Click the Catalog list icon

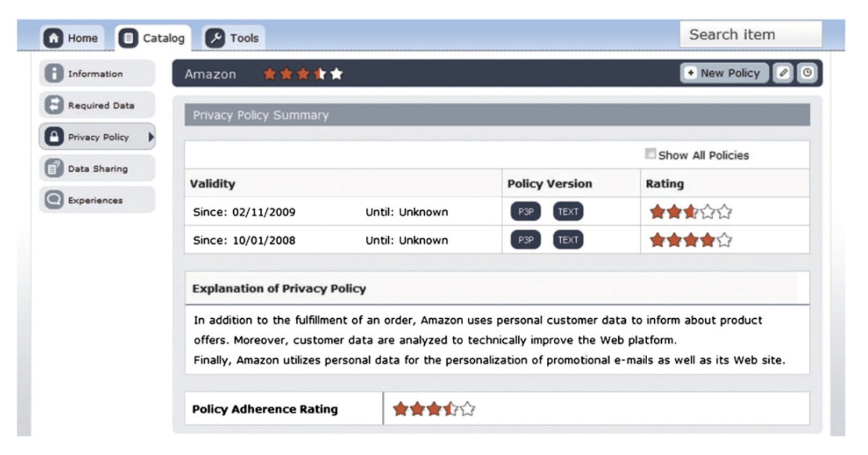[x=128, y=38]
